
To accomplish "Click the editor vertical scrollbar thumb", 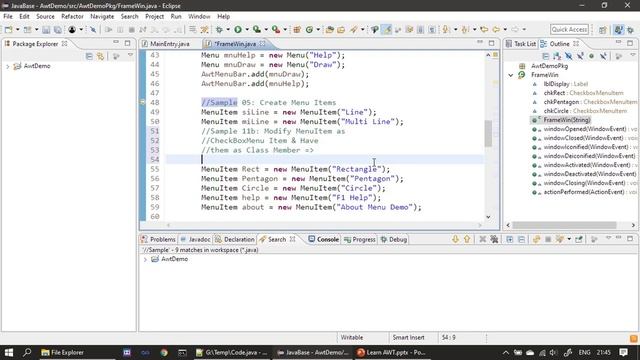I will (488, 133).
